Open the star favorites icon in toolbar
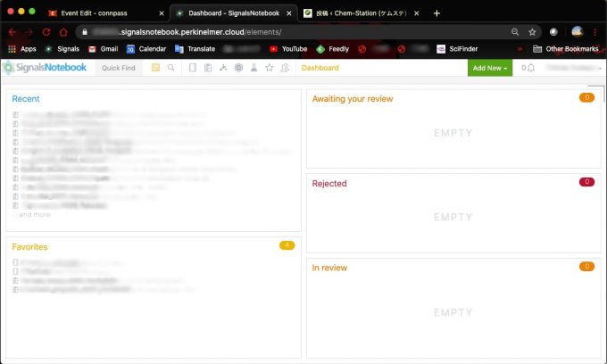 269,68
